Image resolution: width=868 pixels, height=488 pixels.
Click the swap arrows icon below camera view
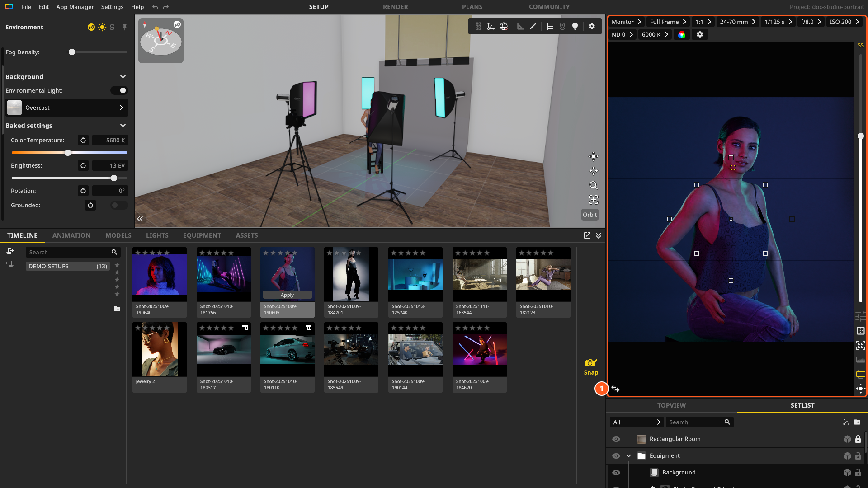(615, 389)
